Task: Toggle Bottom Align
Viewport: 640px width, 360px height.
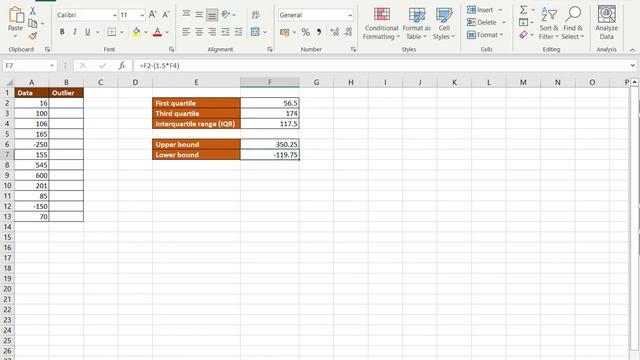Action: coord(212,15)
